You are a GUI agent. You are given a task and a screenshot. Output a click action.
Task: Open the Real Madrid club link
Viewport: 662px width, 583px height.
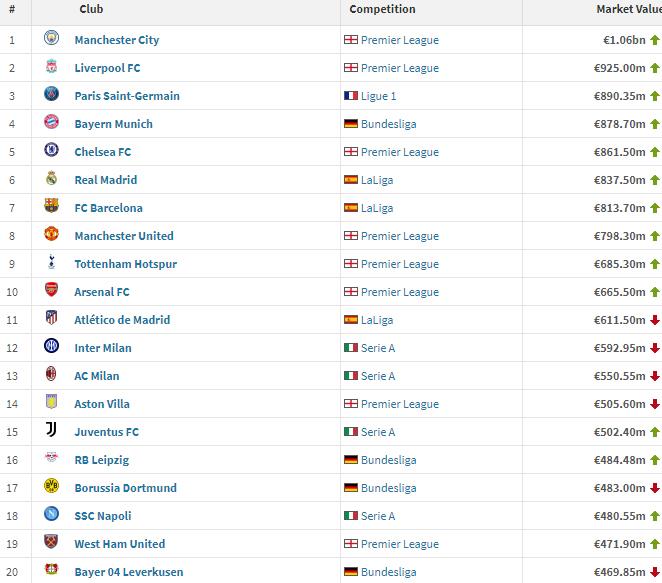coord(105,180)
